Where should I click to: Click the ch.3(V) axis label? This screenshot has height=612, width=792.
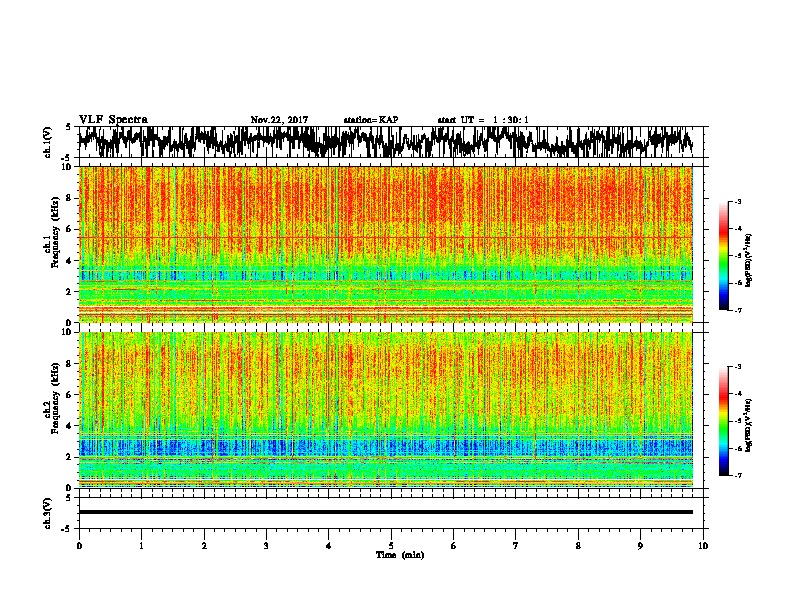(x=48, y=513)
